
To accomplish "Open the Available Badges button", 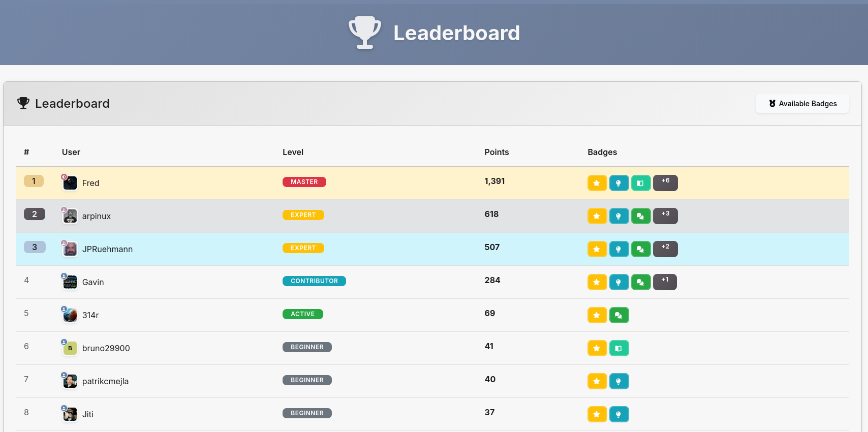I will [x=802, y=104].
